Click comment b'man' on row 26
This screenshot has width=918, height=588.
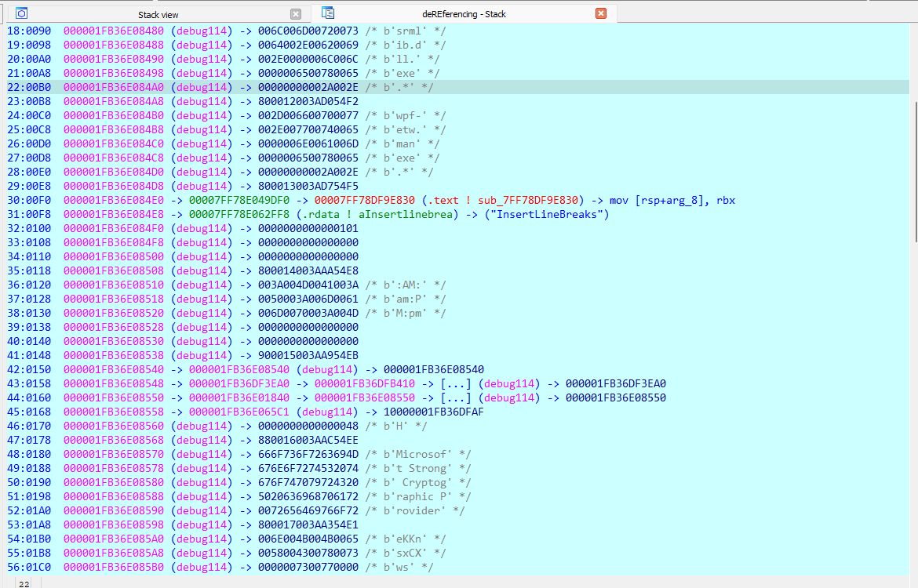tap(402, 144)
